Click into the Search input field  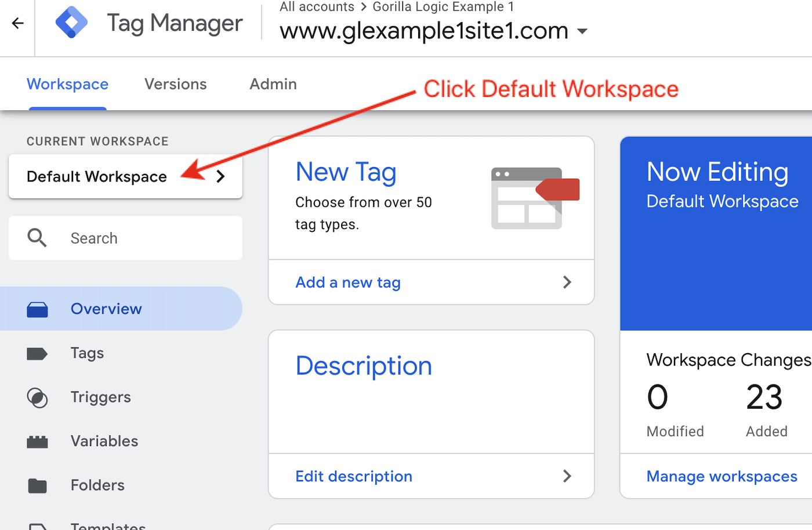point(125,238)
